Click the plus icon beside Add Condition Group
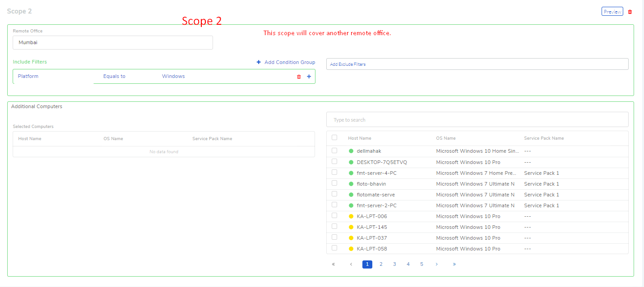This screenshot has height=287, width=644. (259, 62)
